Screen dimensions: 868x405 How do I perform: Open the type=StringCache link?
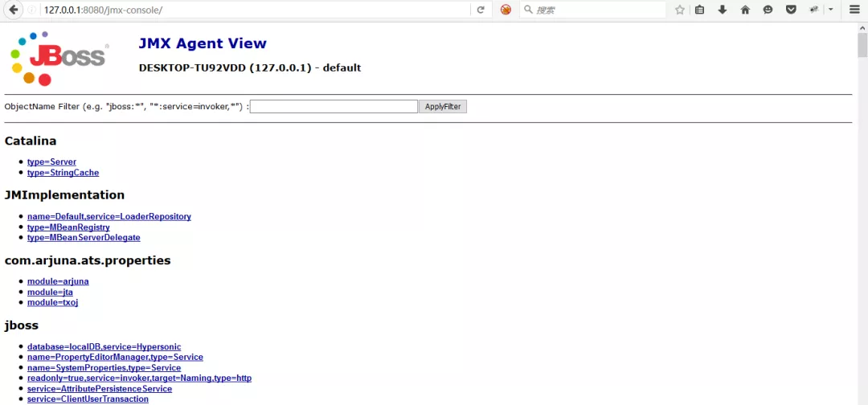click(63, 173)
